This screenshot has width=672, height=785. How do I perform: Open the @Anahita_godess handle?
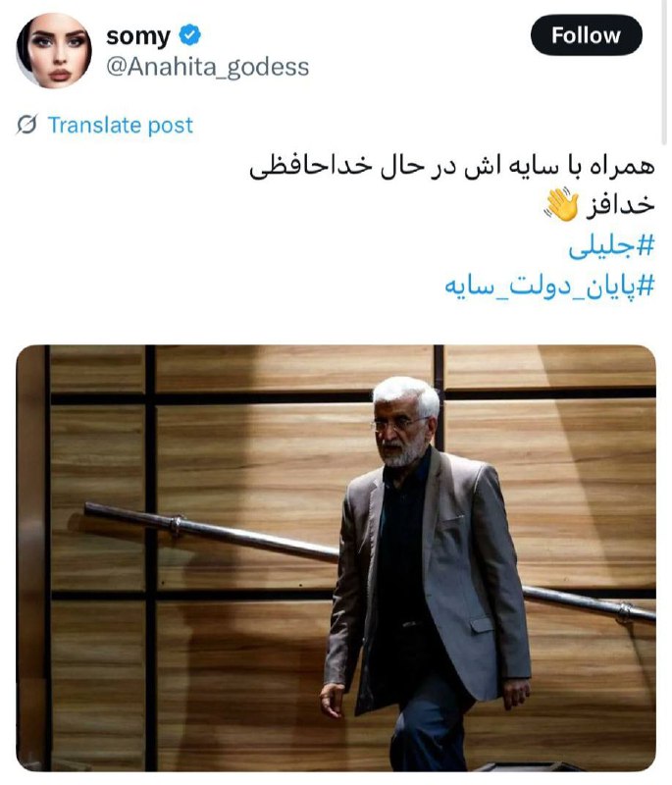(208, 67)
